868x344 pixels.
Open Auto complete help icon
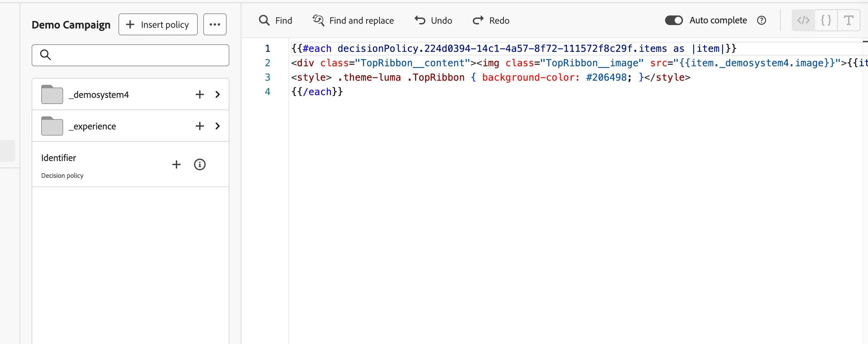click(x=762, y=21)
